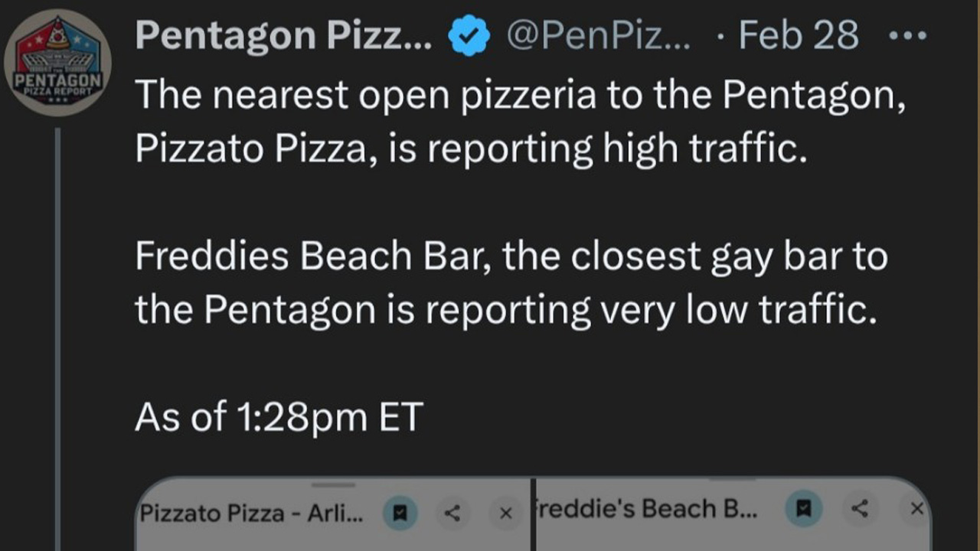980x551 pixels.
Task: Click the drag handle above Pizzato Pizza card
Action: (334, 484)
